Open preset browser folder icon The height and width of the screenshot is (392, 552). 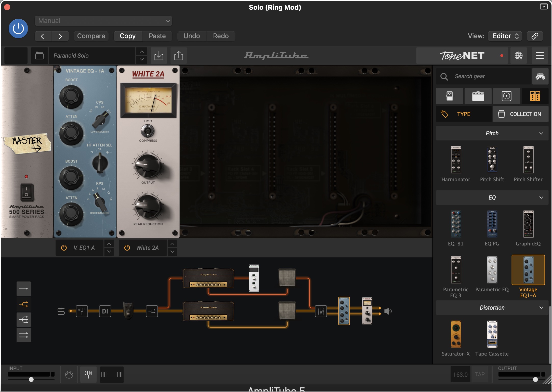pyautogui.click(x=39, y=56)
